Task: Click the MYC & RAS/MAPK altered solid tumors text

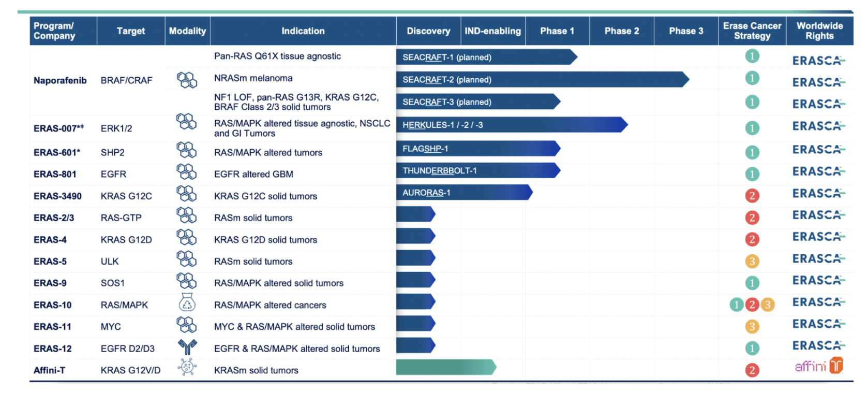Action: tap(294, 327)
